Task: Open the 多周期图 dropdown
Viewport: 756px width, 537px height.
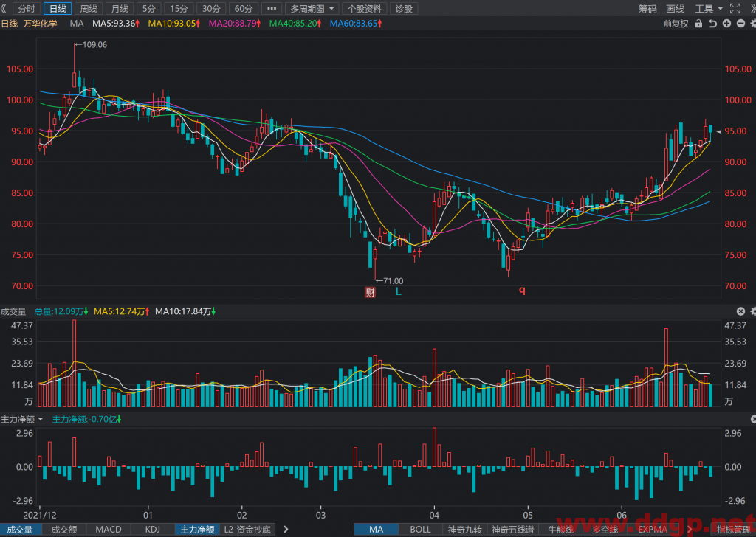Action: pos(312,9)
